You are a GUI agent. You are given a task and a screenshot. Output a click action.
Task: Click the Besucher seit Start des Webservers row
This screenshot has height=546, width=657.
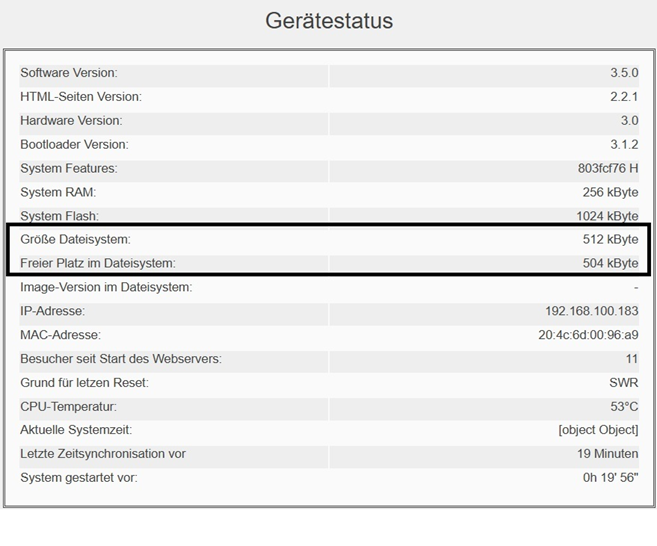click(x=329, y=359)
